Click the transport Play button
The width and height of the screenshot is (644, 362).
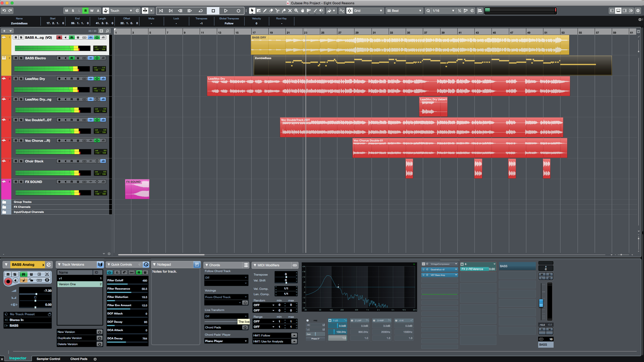click(x=226, y=11)
